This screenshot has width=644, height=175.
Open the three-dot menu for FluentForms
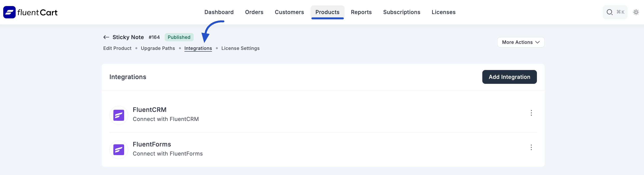(531, 148)
